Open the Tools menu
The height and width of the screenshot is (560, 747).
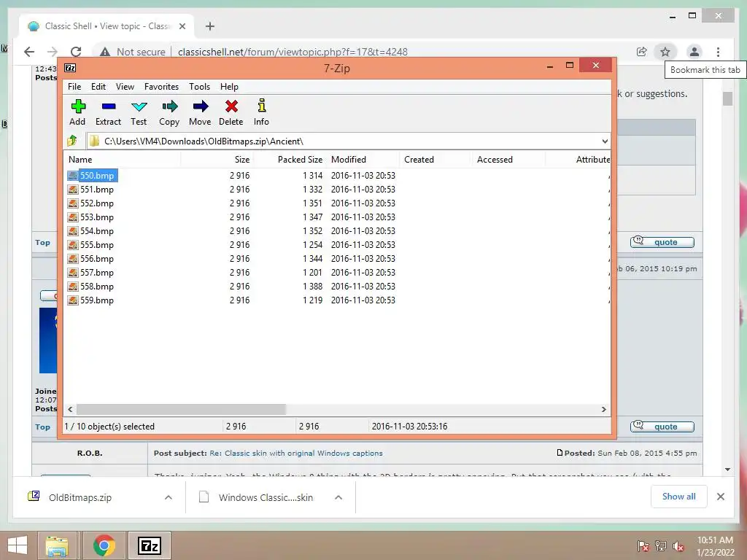pos(199,87)
